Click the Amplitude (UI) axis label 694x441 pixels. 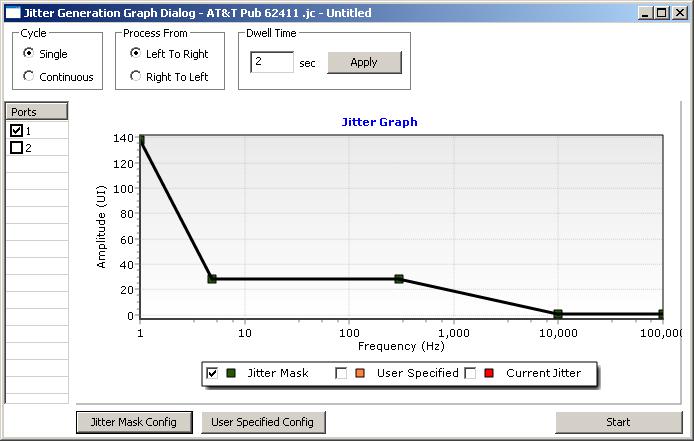point(101,227)
